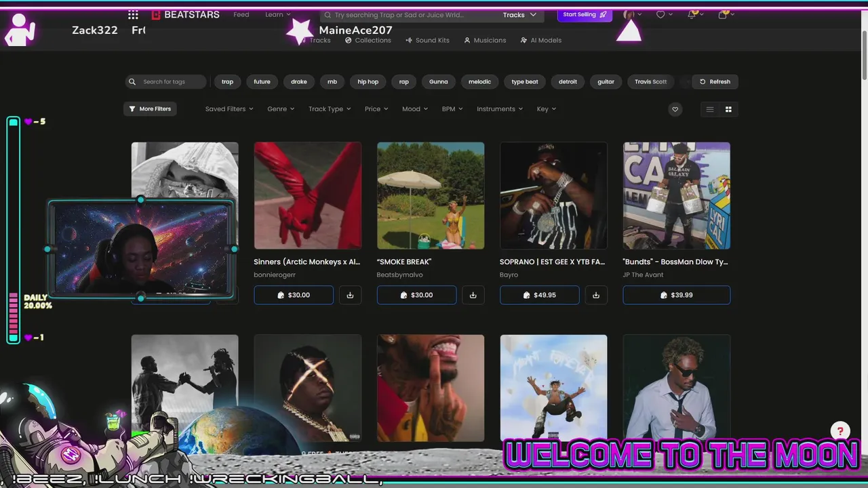Click the help question mark bubble
The width and height of the screenshot is (868, 488).
click(840, 430)
